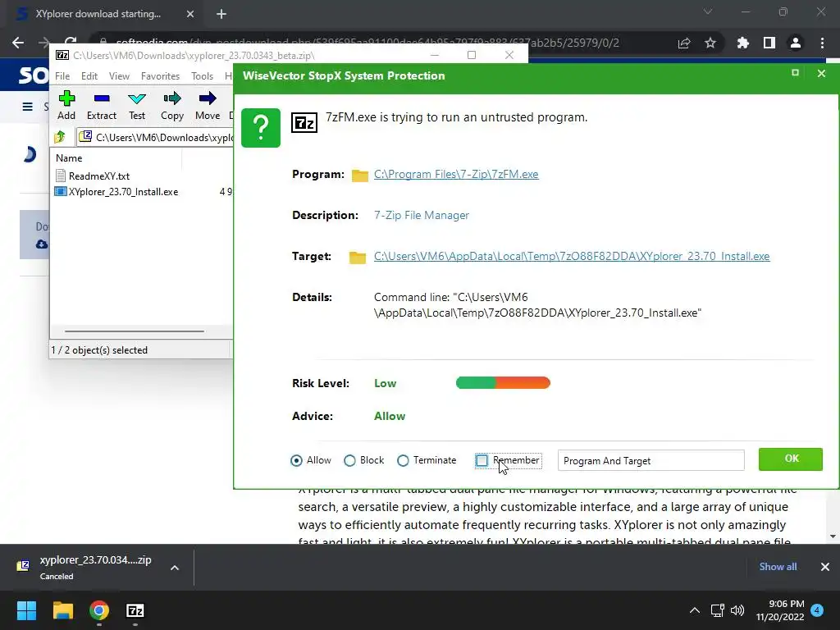Click the 7-Zip horizontal scrollbar

click(x=134, y=331)
